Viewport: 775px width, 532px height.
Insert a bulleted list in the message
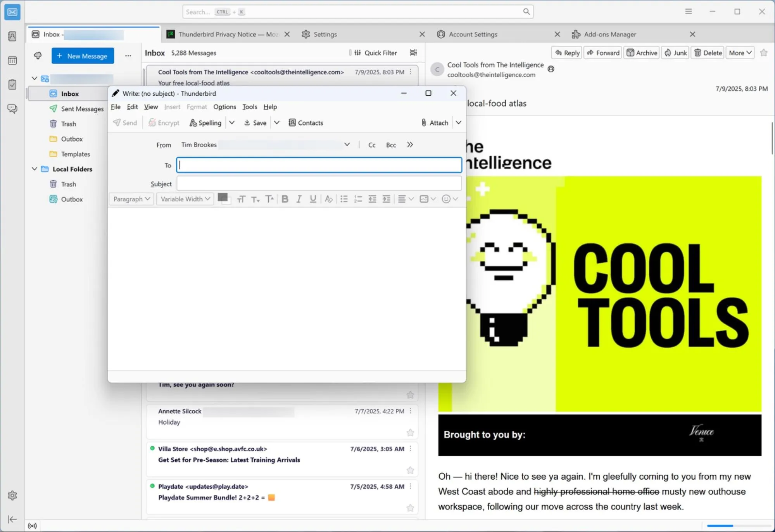tap(344, 199)
